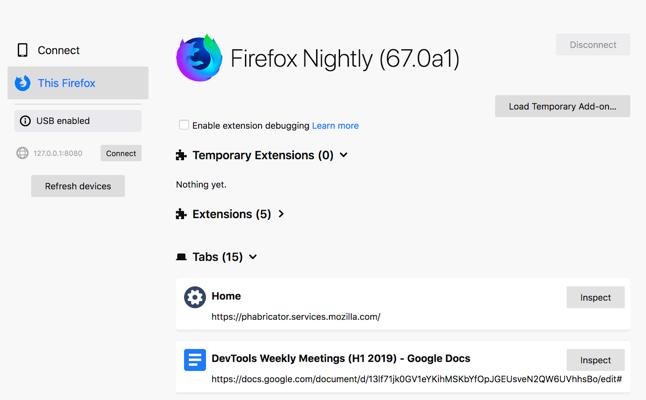
Task: Expand the Extensions (5) section
Action: 282,214
